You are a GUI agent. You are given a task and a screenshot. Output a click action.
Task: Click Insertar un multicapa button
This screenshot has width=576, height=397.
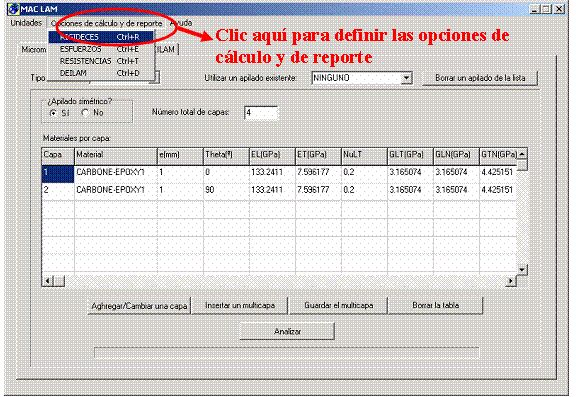tap(240, 306)
